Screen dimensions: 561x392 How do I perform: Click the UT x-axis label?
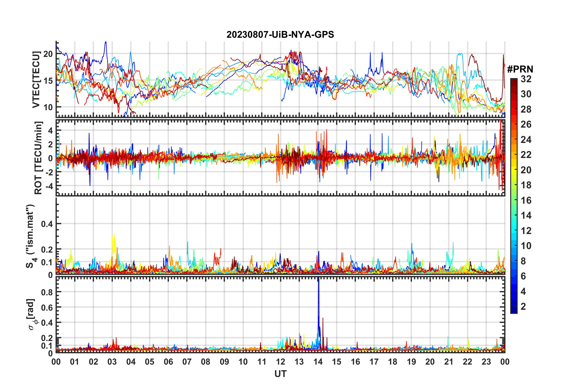(x=280, y=374)
